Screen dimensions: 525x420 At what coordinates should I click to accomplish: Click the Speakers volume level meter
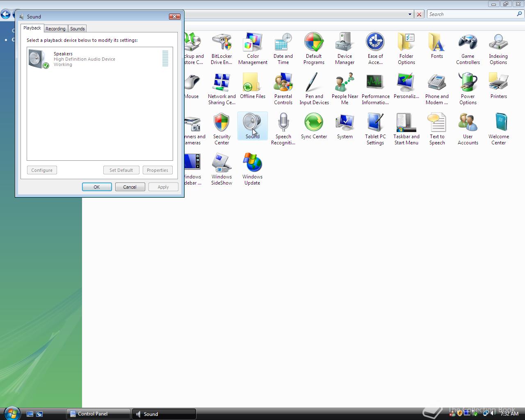(x=165, y=58)
